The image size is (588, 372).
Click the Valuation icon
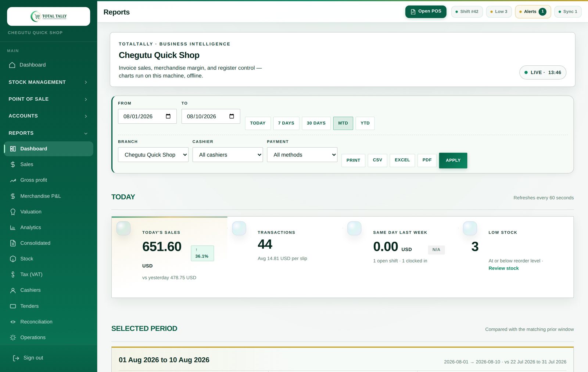(13, 212)
